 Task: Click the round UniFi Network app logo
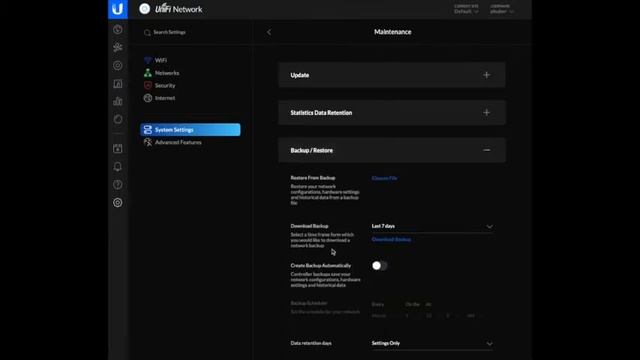point(144,9)
